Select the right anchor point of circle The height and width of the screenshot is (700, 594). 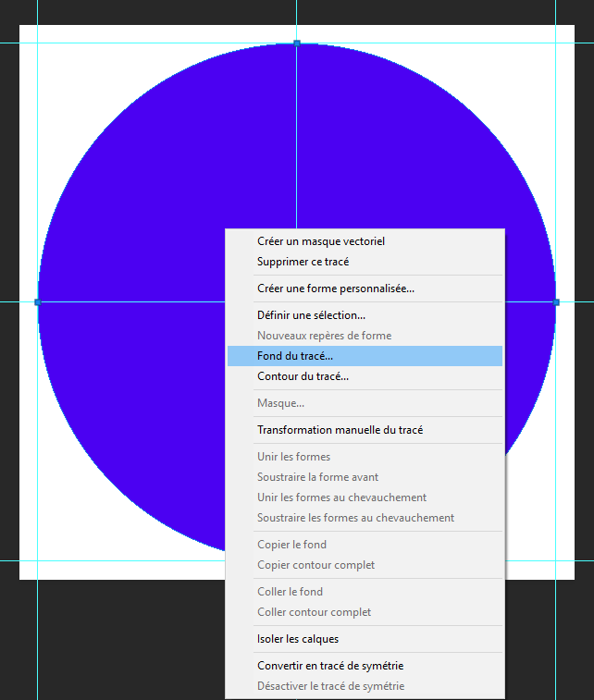click(556, 301)
